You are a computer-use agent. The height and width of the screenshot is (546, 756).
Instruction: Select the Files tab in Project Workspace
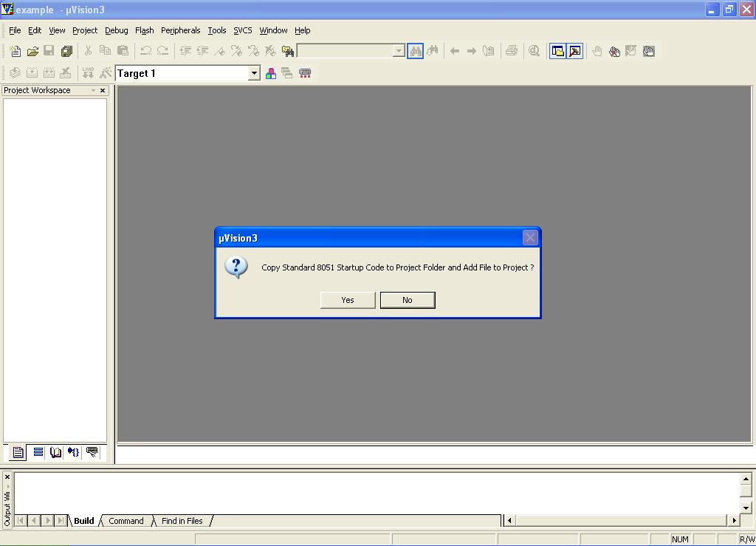[x=18, y=452]
